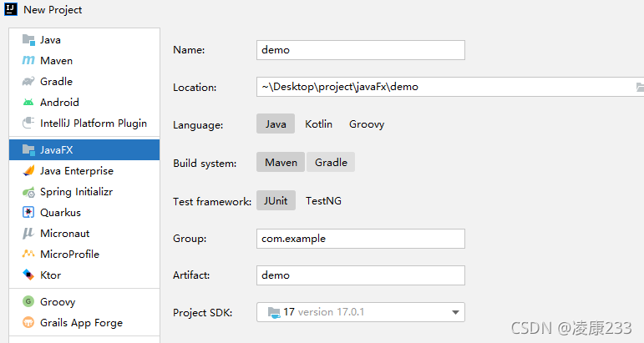Click the 'Test framework:' label

tap(212, 201)
